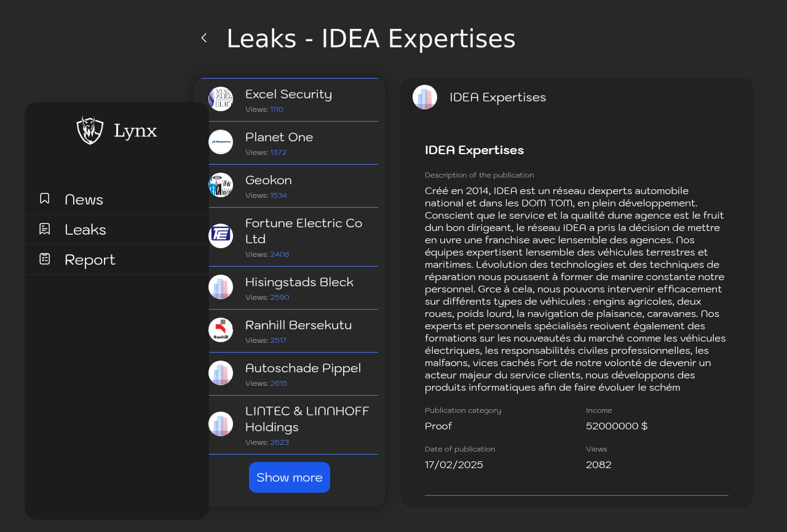
Task: Click the Lynx shield logo
Action: coord(90,130)
